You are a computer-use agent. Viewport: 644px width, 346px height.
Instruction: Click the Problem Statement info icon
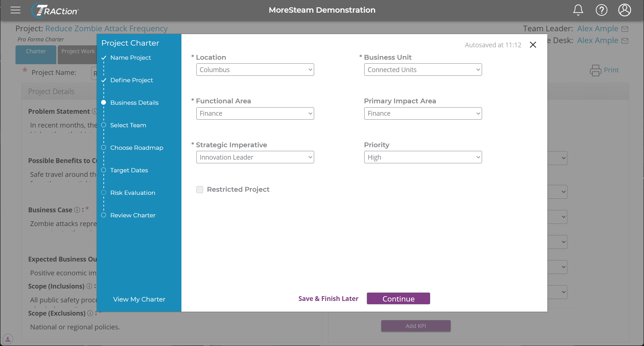coord(95,111)
